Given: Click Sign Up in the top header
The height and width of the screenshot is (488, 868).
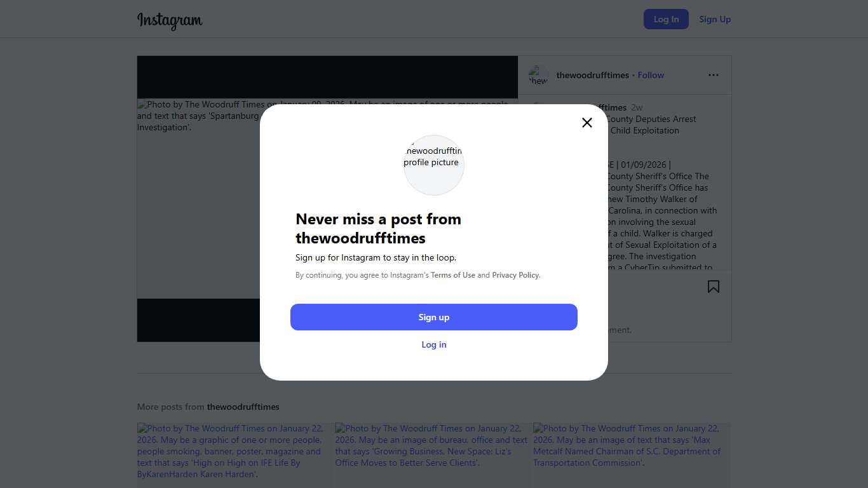Looking at the screenshot, I should click(715, 19).
